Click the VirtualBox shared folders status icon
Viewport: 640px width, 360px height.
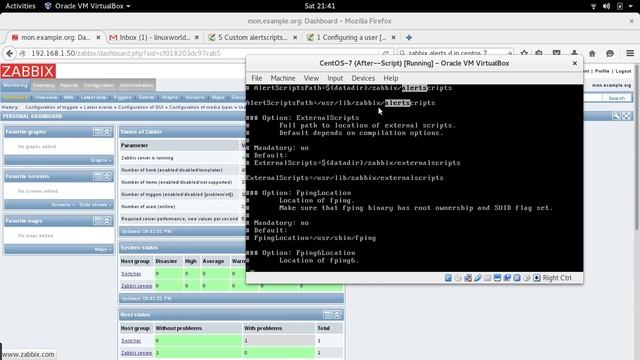point(487,278)
